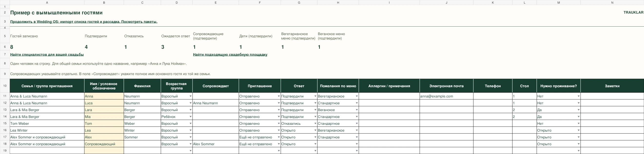Select the guest count value '8'
644x154 pixels.
click(12, 47)
